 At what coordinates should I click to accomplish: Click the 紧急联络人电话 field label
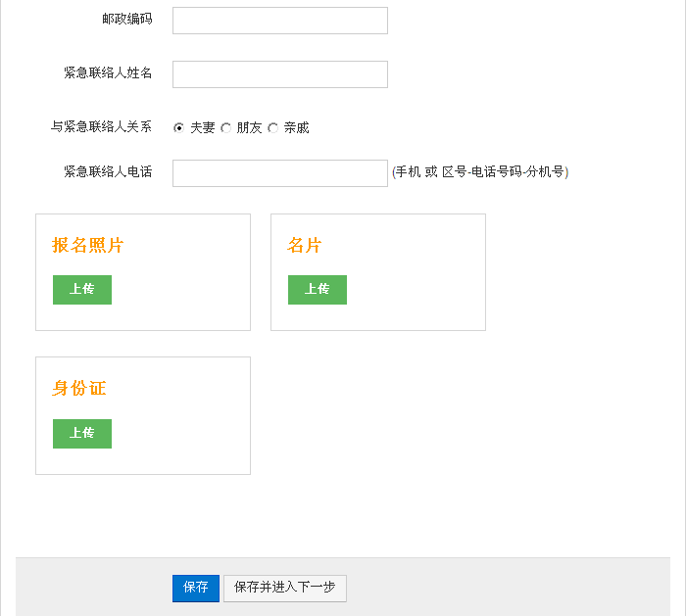tap(108, 171)
